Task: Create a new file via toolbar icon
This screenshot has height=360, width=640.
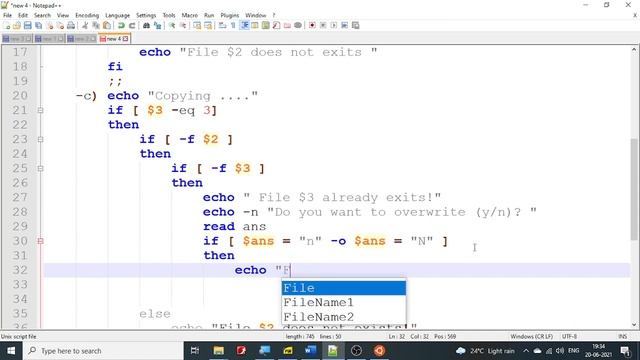Action: click(6, 25)
